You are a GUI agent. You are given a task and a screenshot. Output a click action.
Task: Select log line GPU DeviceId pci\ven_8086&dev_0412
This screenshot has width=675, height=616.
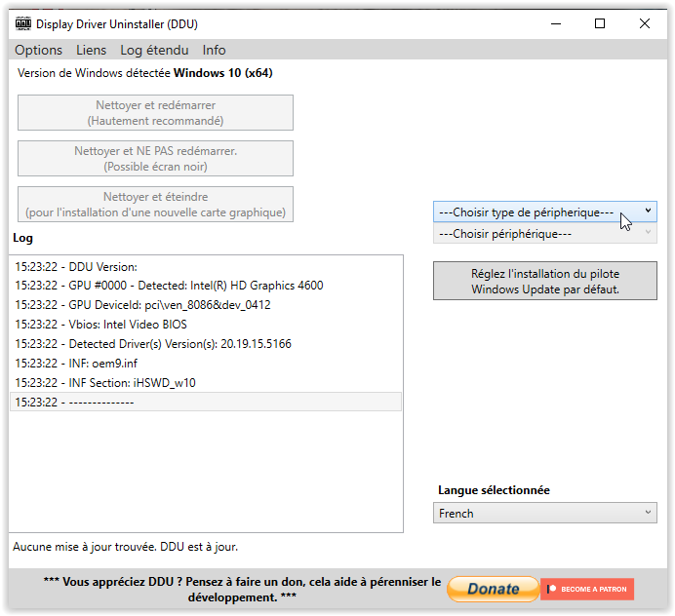click(x=206, y=305)
